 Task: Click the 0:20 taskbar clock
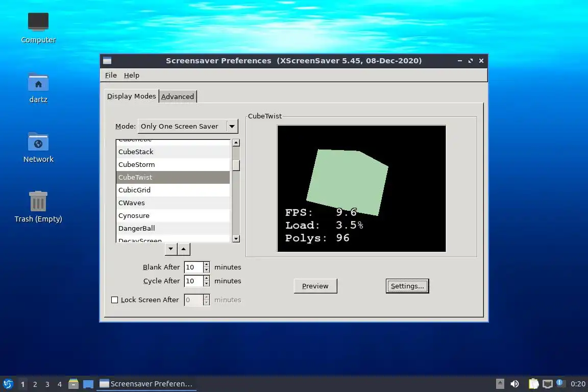(578, 384)
